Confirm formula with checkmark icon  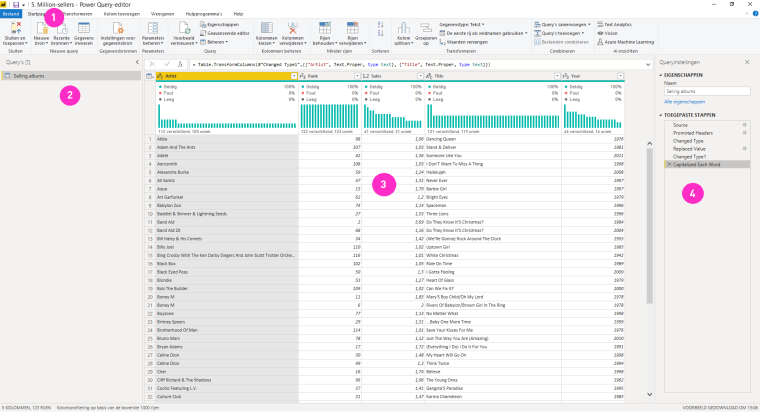167,64
